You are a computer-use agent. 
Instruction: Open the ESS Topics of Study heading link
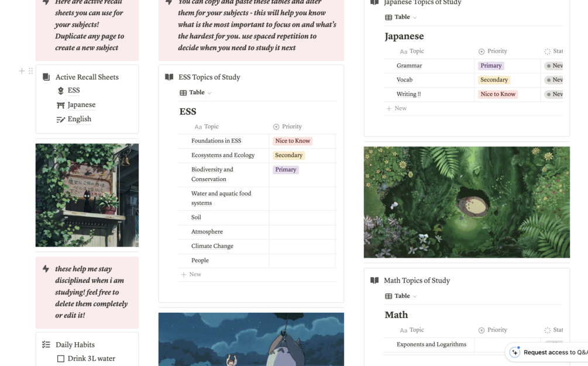pos(209,77)
